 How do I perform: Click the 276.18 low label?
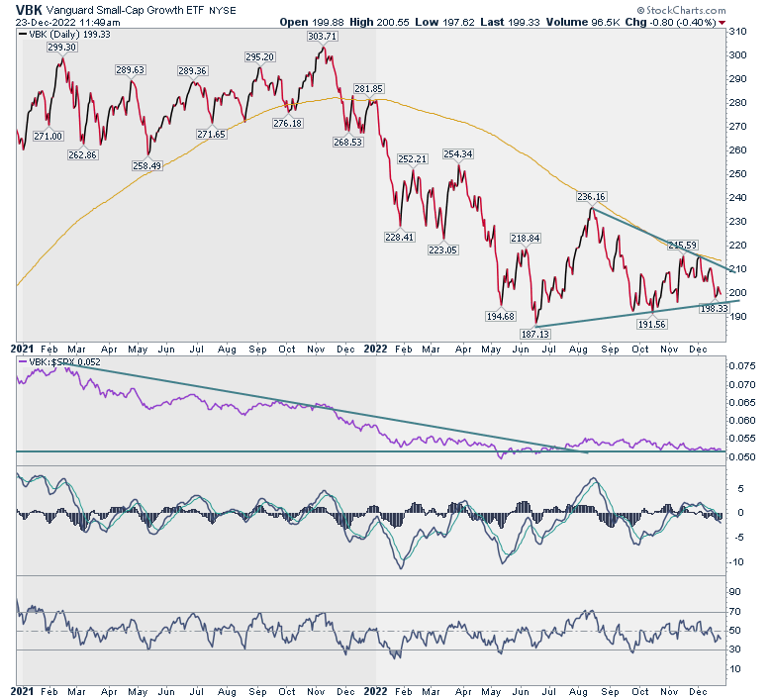click(x=288, y=123)
